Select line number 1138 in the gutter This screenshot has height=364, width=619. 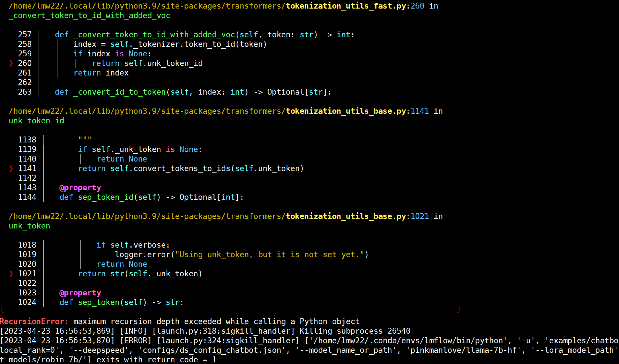click(x=27, y=139)
